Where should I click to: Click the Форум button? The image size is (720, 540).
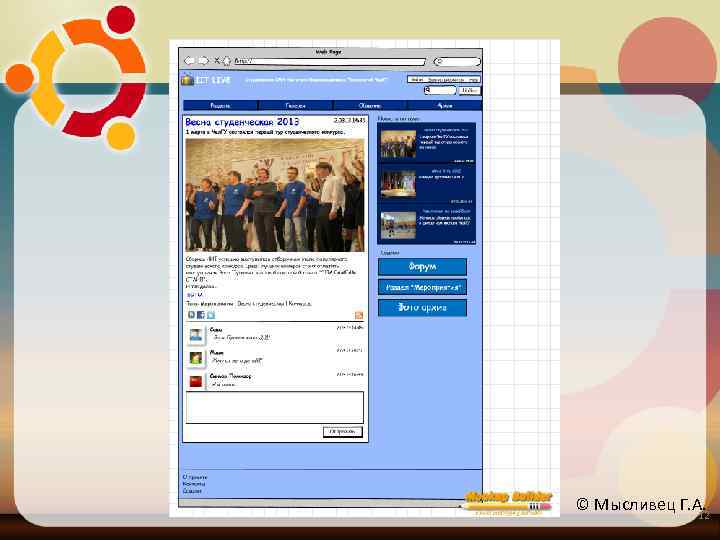point(422,267)
